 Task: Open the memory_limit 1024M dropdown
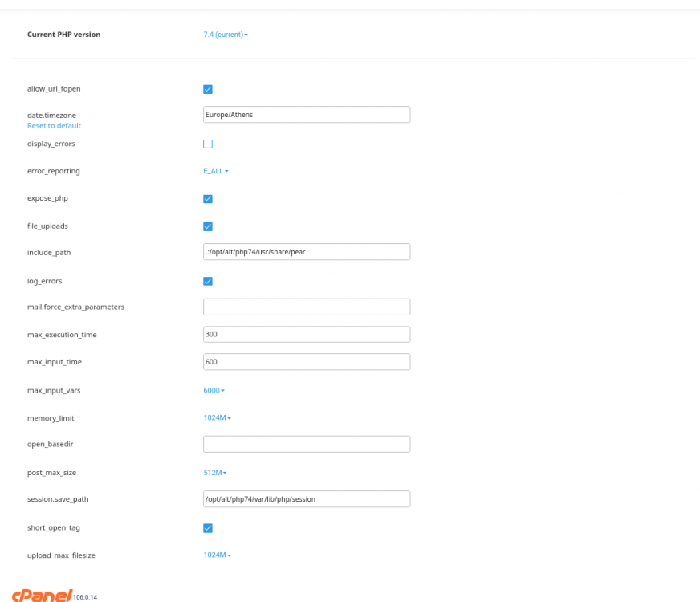click(216, 417)
